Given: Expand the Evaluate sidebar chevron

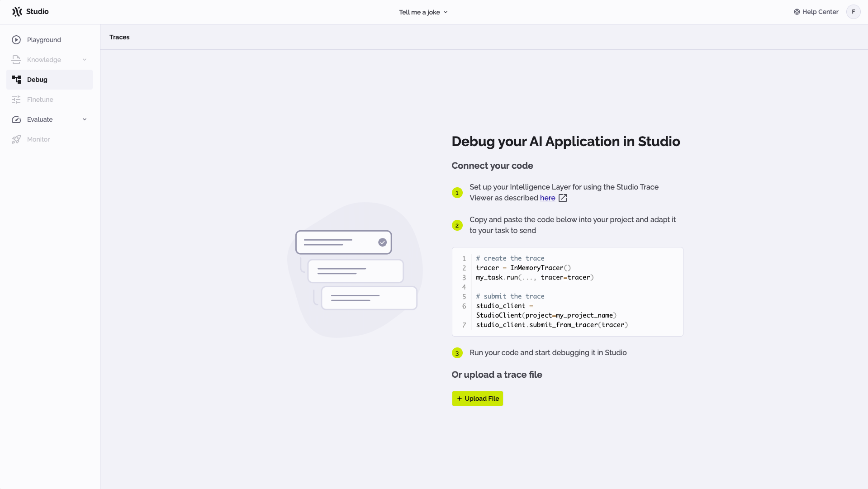Looking at the screenshot, I should [x=85, y=119].
